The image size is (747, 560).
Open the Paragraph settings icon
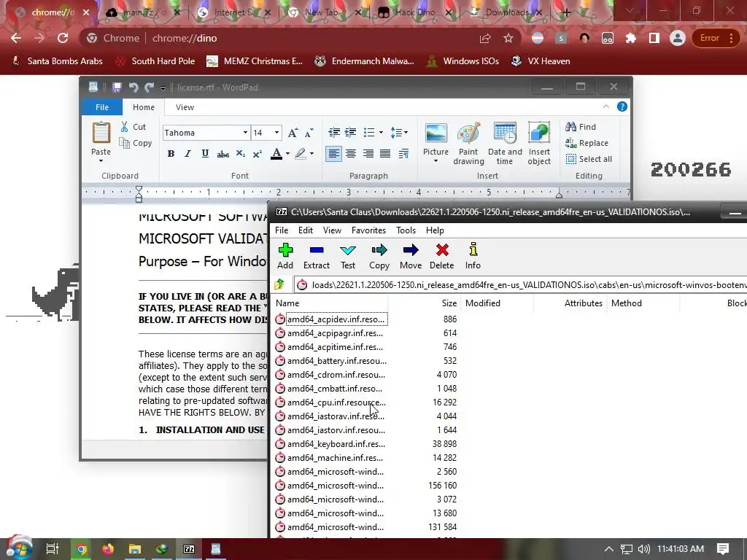click(x=403, y=153)
